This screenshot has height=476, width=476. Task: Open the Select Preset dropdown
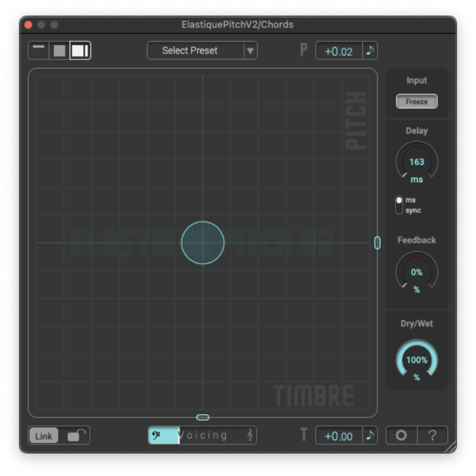(195, 51)
